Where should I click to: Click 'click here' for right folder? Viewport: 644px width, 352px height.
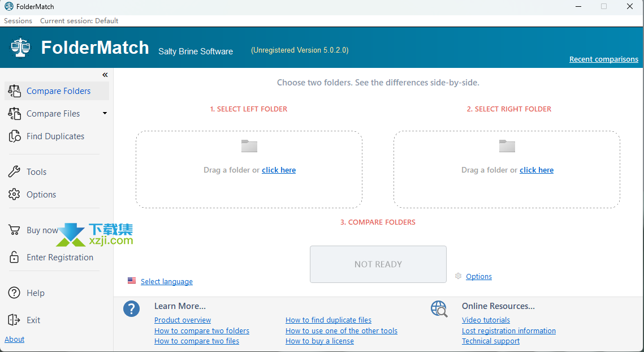coord(537,170)
